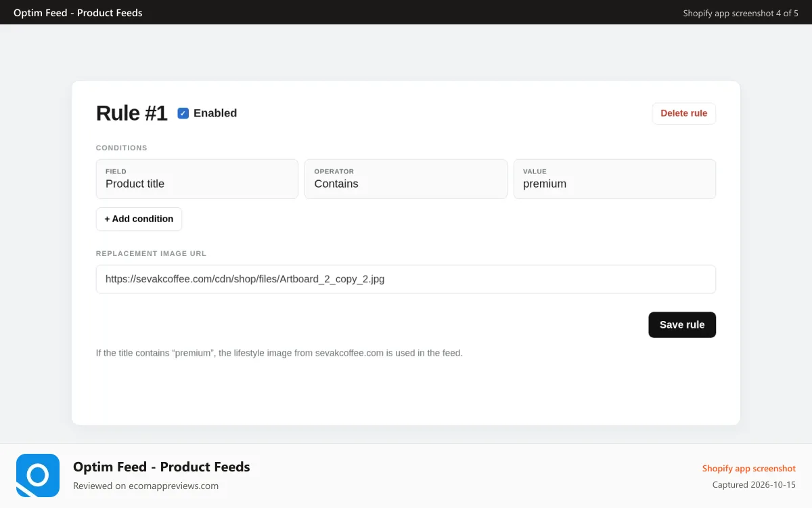Add a new condition to the rule
This screenshot has height=508, width=812.
coord(139,219)
